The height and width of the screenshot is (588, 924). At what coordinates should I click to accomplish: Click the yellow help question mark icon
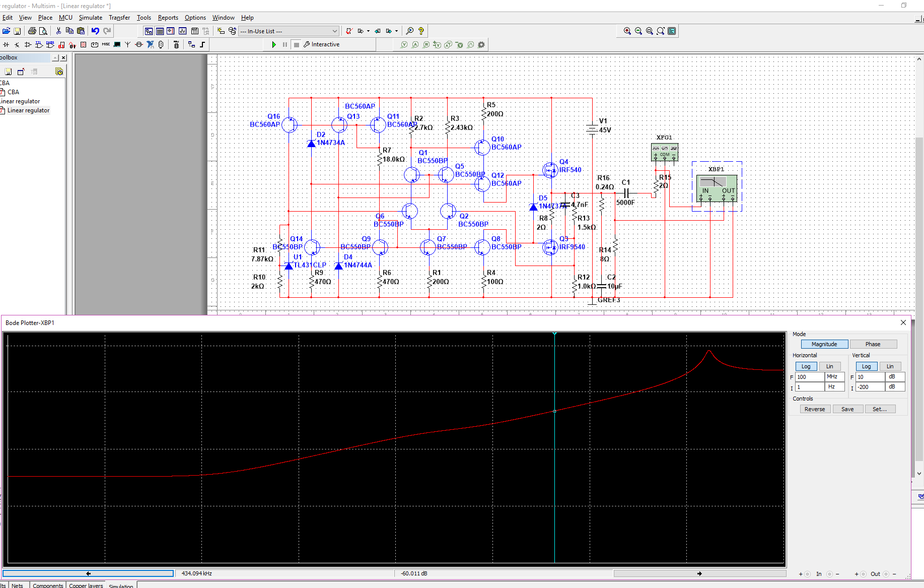421,31
